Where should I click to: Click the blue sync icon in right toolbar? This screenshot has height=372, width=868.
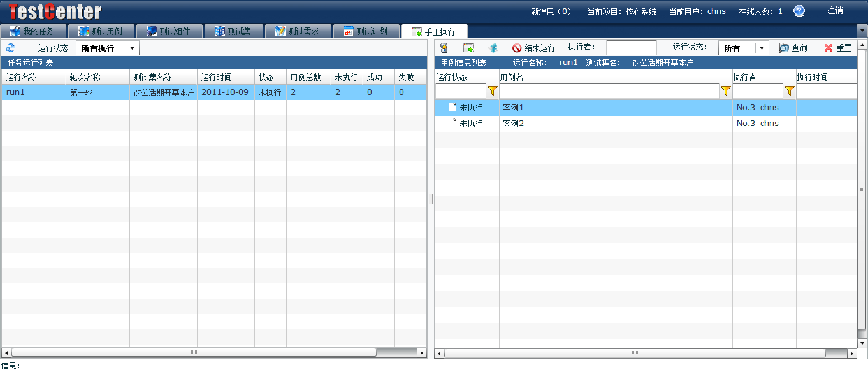pyautogui.click(x=492, y=48)
